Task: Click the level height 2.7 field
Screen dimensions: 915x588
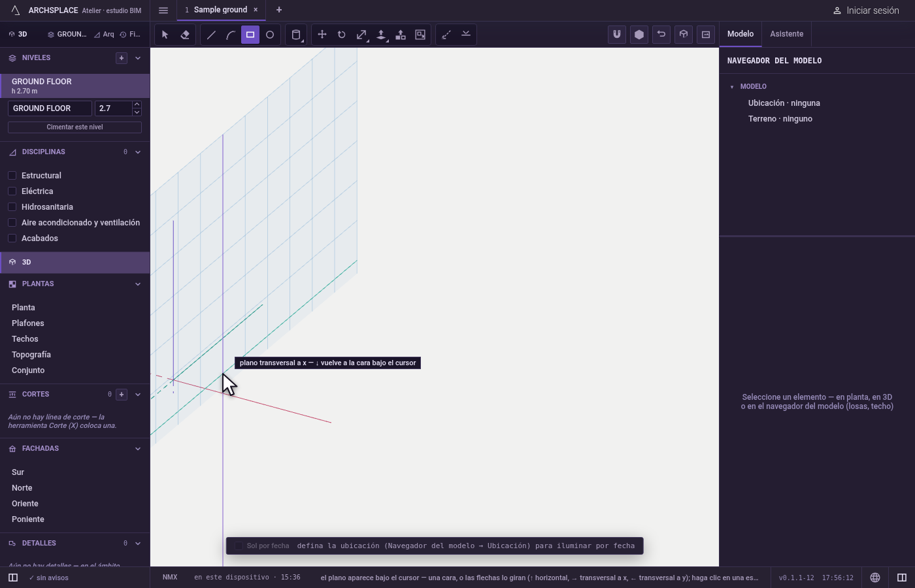Action: click(113, 108)
